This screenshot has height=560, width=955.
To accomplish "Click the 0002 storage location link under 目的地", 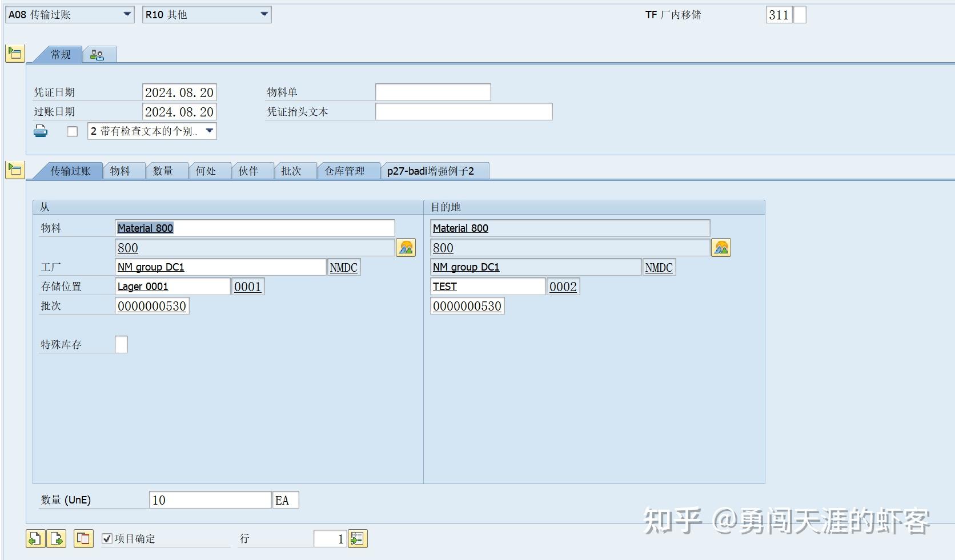I will (563, 286).
